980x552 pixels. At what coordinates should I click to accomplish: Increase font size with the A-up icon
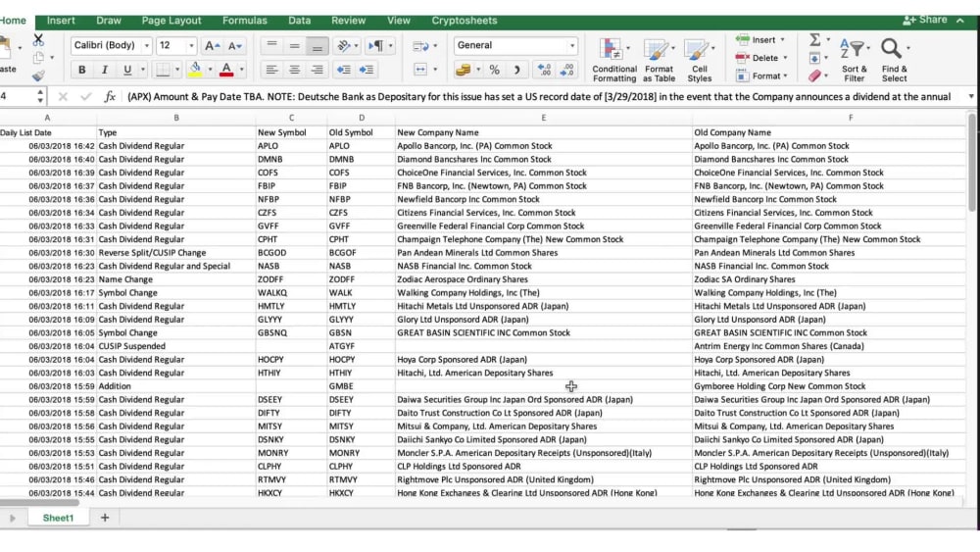click(x=212, y=46)
